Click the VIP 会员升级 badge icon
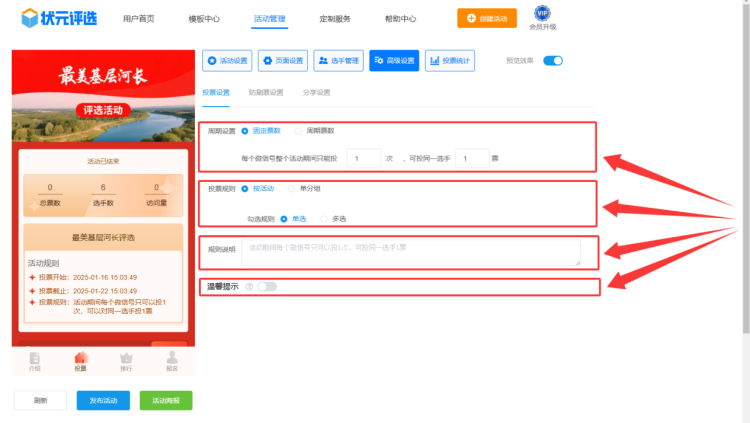 click(x=542, y=13)
